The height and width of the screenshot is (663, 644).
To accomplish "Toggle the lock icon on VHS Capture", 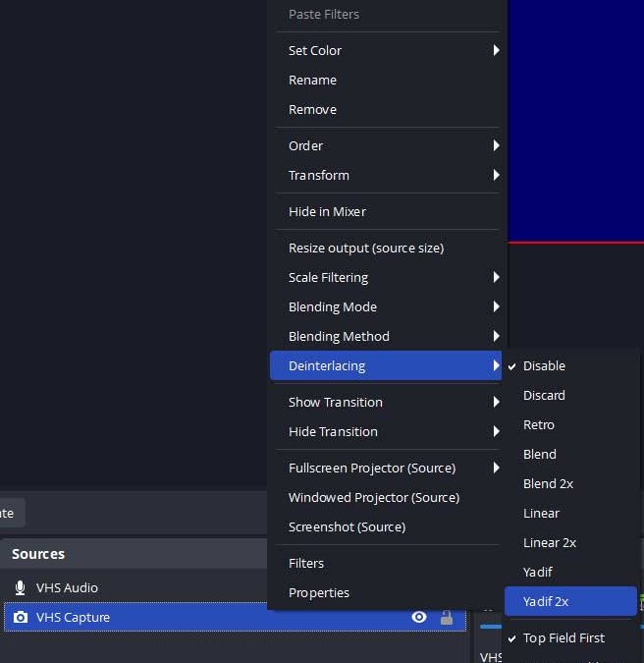I will 447,617.
